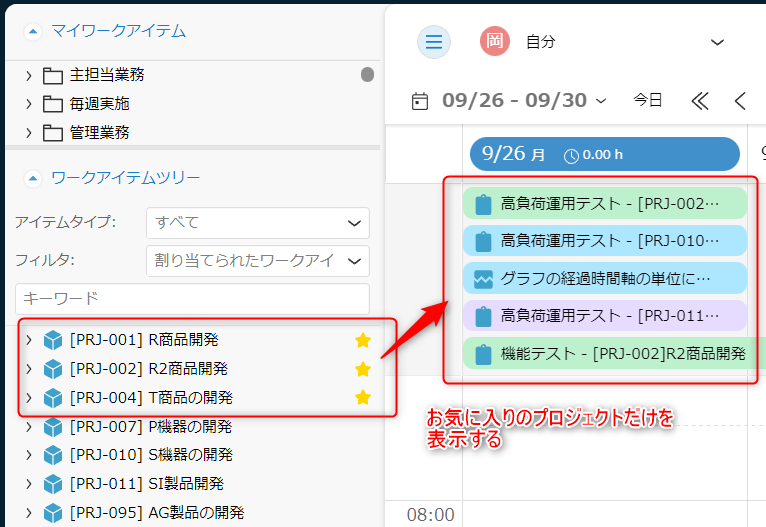Click the single-chevron previous day icon

(x=740, y=101)
